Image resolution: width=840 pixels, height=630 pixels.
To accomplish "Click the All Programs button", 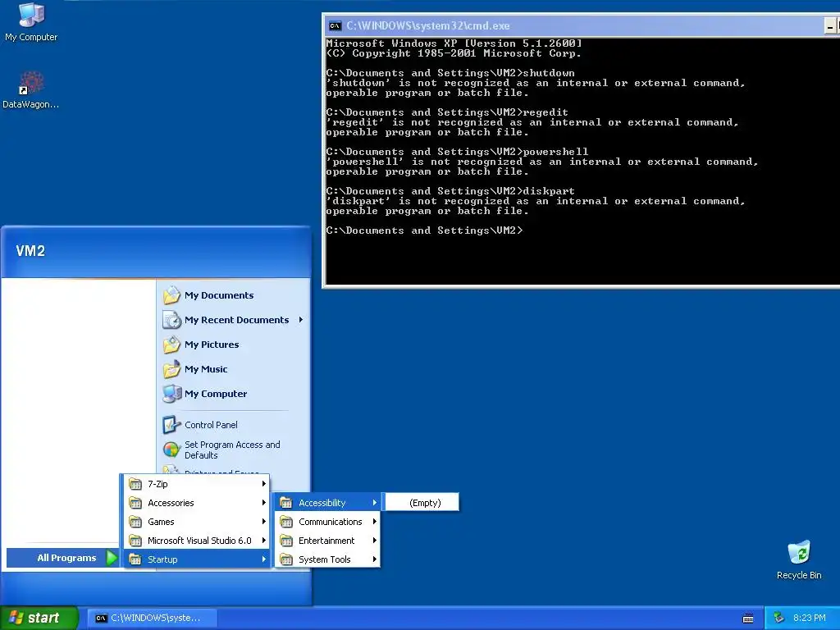I will click(62, 558).
